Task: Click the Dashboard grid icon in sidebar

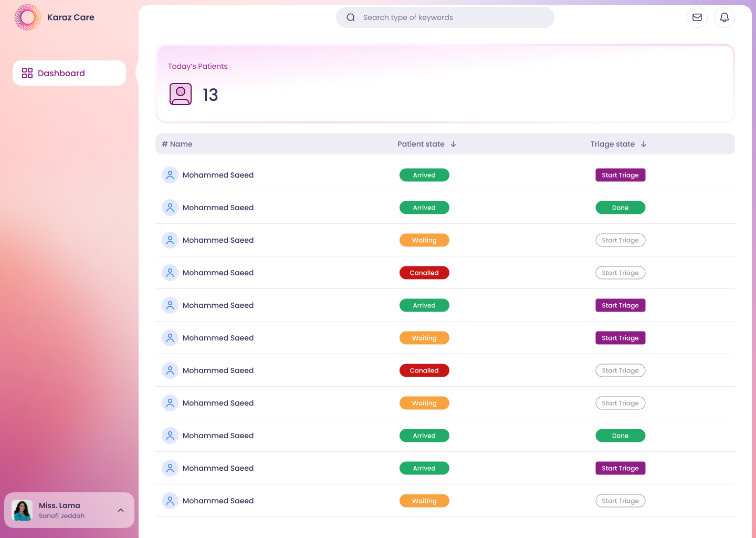Action: tap(27, 73)
